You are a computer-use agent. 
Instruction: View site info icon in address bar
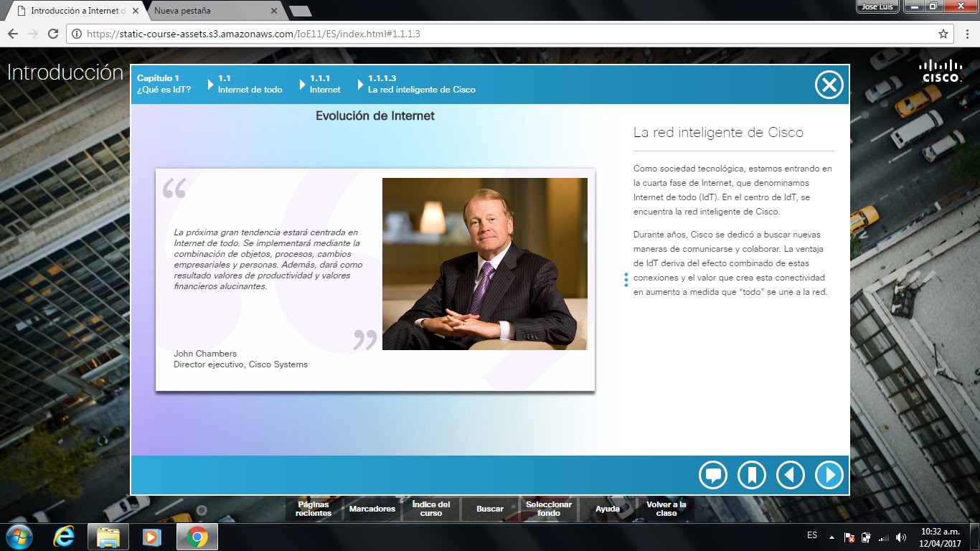[76, 34]
